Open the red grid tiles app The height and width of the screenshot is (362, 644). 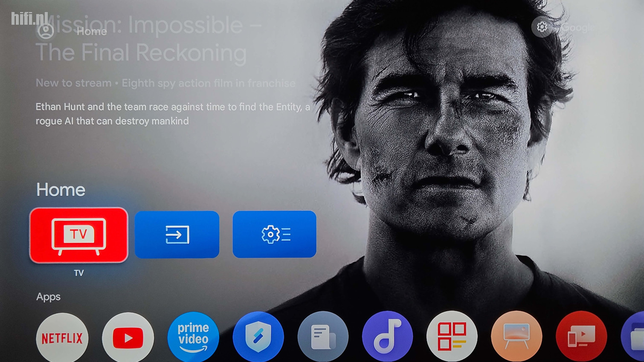tap(452, 337)
